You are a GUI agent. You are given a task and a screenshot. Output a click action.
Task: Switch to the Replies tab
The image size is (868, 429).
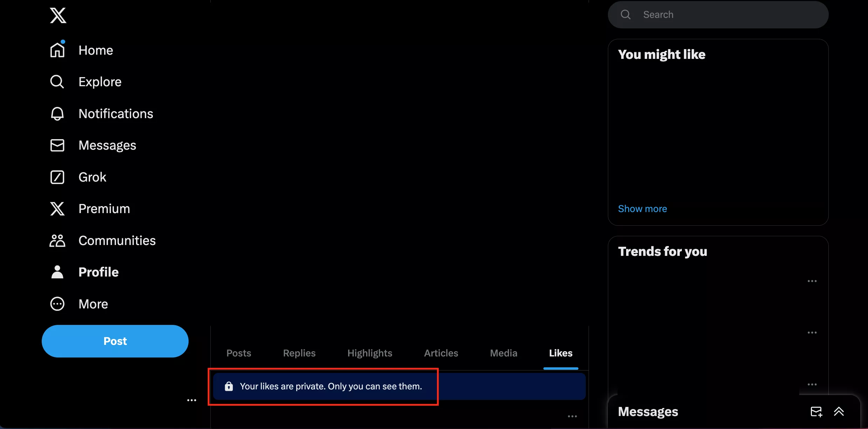pos(299,353)
